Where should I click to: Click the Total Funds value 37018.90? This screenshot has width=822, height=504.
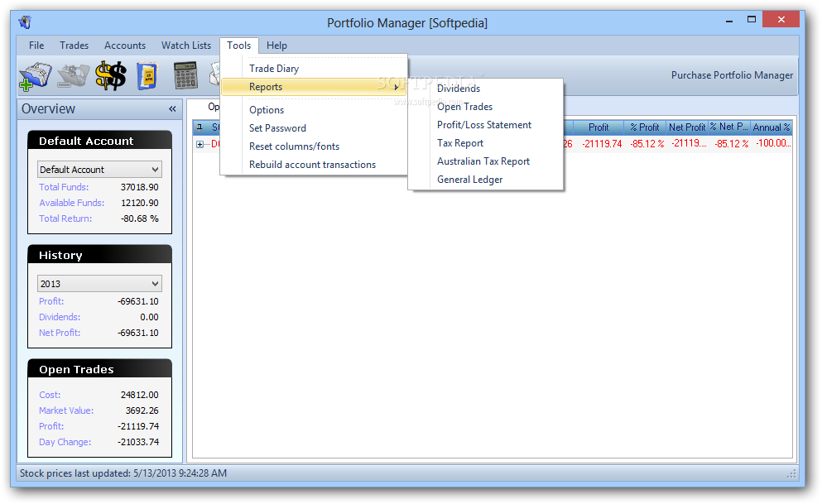(139, 187)
